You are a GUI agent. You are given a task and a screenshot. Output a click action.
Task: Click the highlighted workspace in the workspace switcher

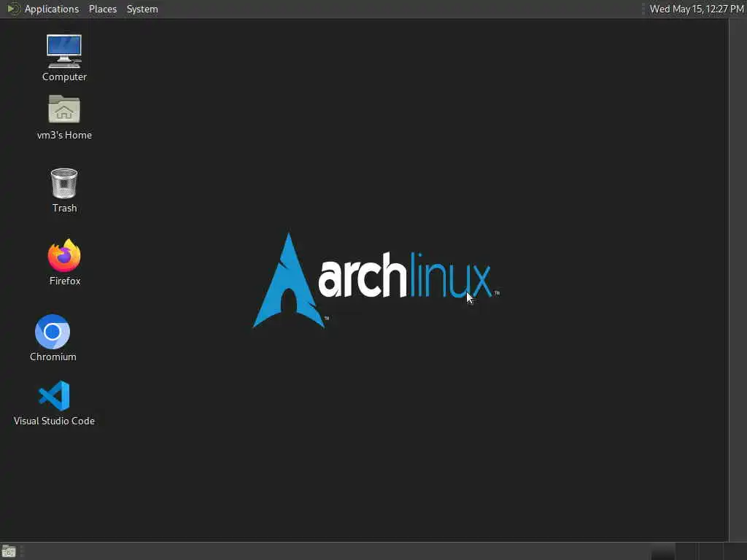tap(663, 551)
